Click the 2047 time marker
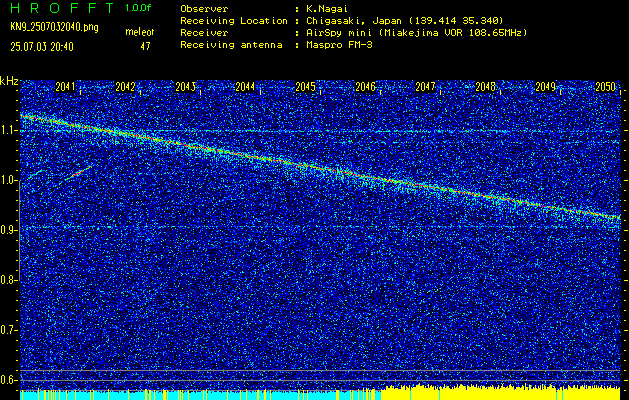Image resolution: width=629 pixels, height=400 pixels. pyautogui.click(x=425, y=86)
